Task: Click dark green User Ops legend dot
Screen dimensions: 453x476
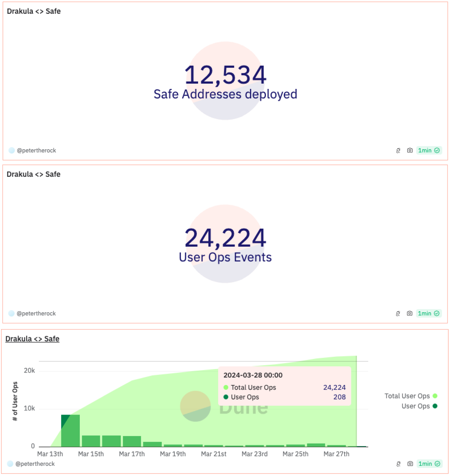Action: point(435,406)
